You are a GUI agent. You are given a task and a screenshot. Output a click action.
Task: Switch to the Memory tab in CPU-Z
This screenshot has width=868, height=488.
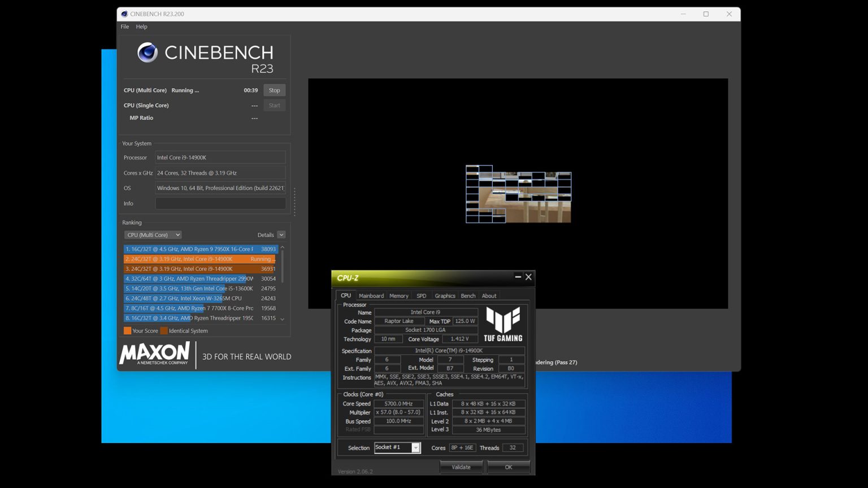click(x=399, y=296)
